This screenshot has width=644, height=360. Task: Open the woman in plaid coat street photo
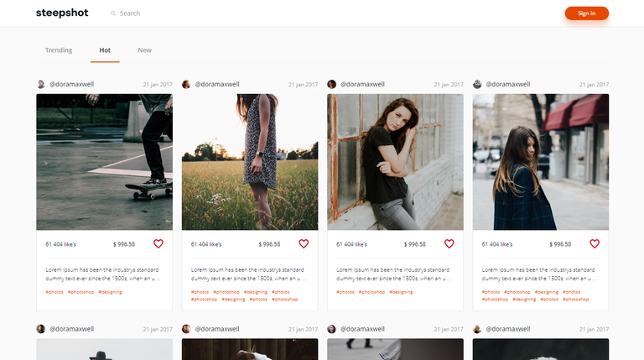click(x=541, y=162)
